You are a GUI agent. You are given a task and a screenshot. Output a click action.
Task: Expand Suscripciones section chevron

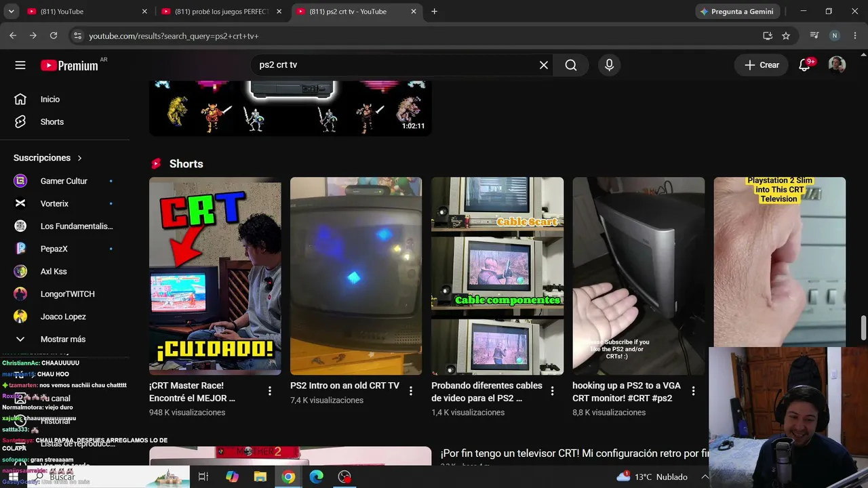[79, 158]
